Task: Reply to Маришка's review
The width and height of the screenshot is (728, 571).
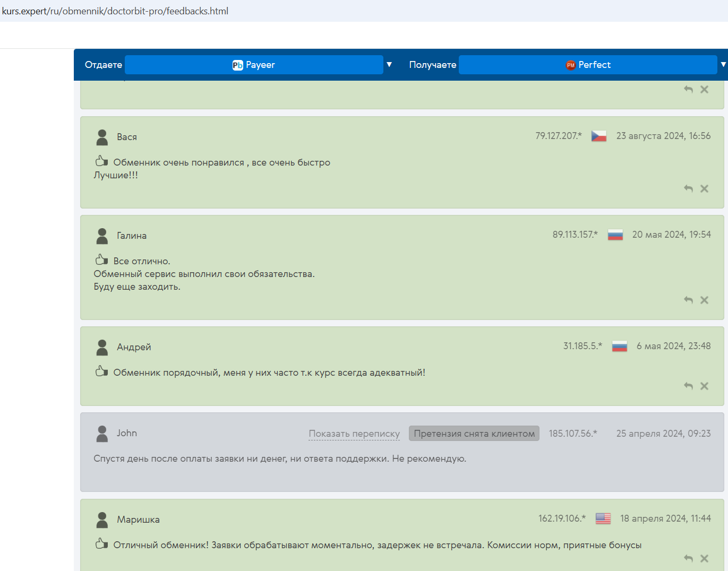Action: [x=688, y=558]
